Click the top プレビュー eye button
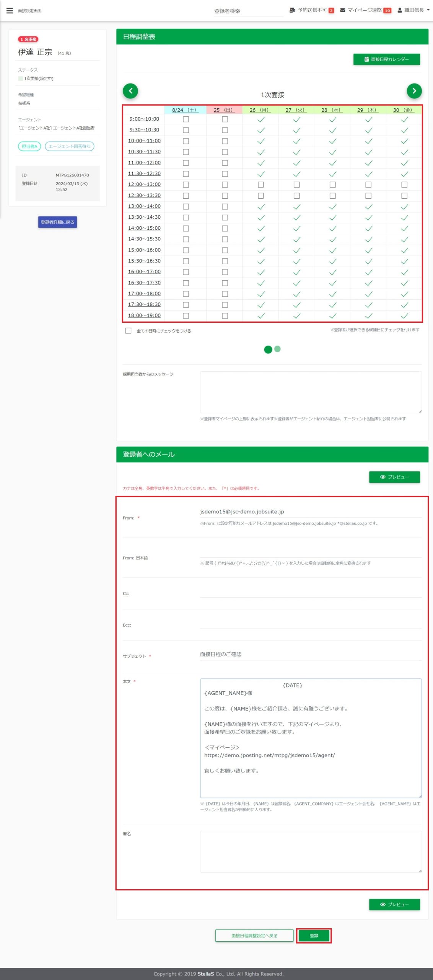433x980 pixels. point(394,477)
